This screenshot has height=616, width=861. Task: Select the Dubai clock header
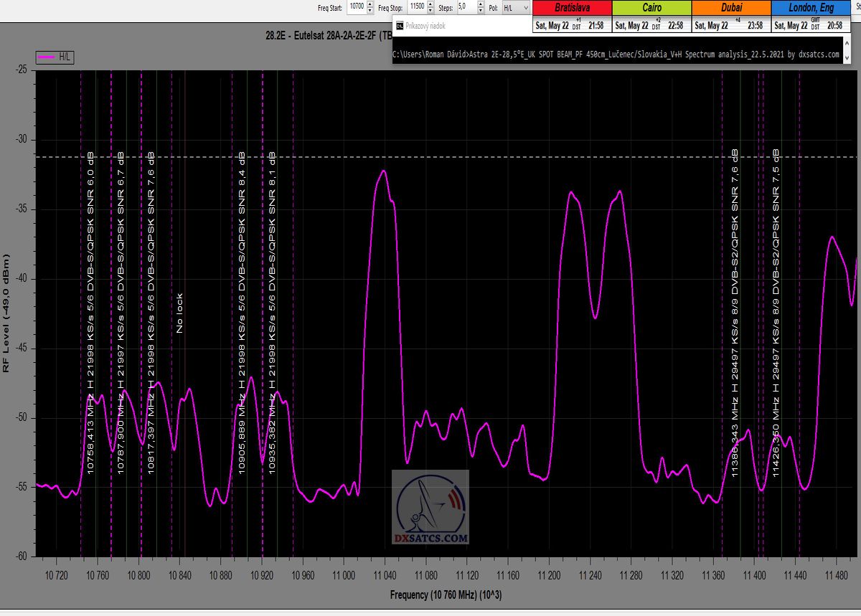(x=730, y=8)
